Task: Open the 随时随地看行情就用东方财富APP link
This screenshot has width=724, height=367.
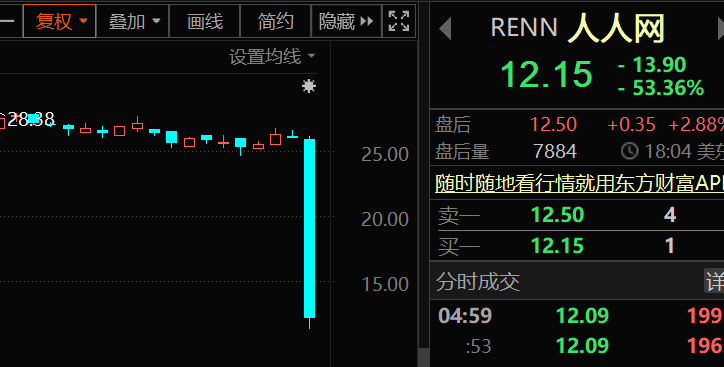Action: pyautogui.click(x=579, y=184)
